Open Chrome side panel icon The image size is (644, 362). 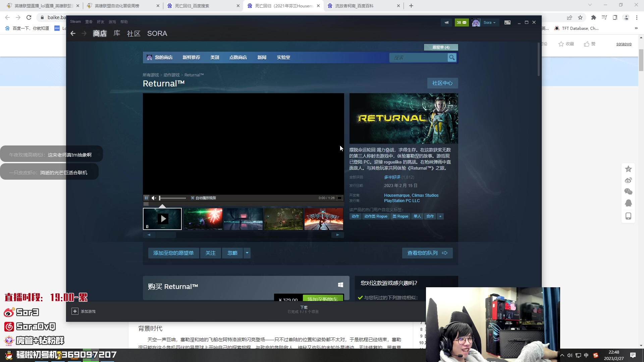pos(615,17)
